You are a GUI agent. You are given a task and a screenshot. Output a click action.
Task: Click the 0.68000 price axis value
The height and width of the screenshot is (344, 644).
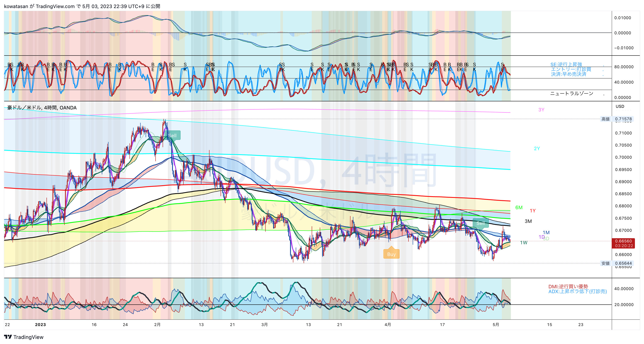(x=623, y=206)
